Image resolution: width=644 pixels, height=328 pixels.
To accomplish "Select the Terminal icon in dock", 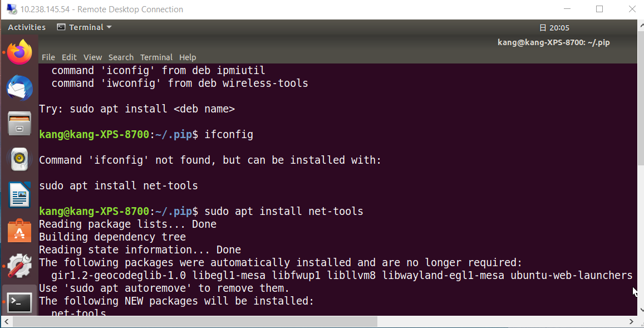I will click(x=19, y=303).
